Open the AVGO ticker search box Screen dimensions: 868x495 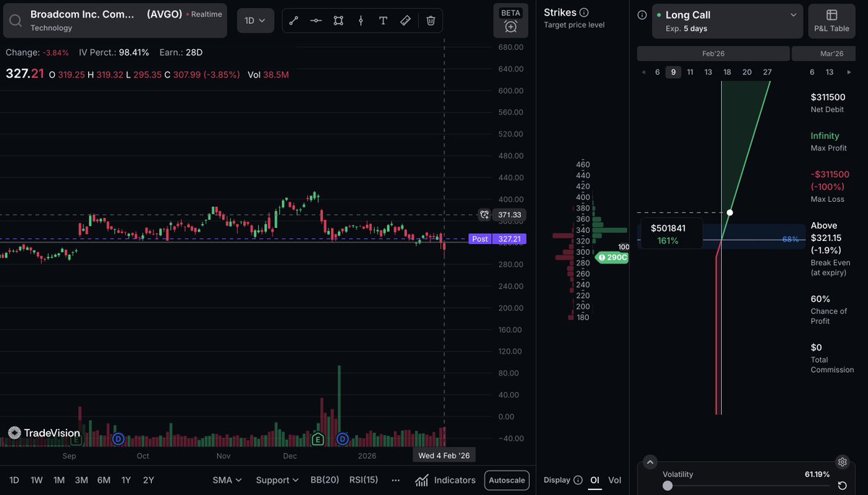point(115,21)
